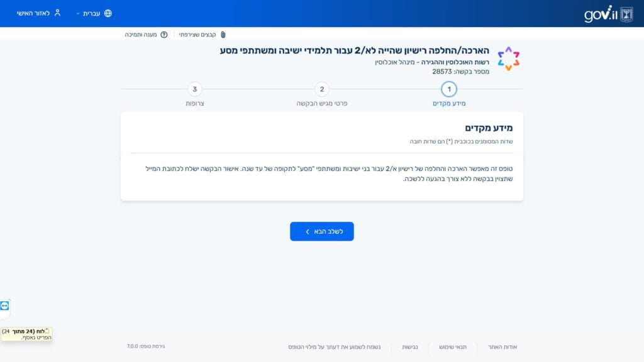
Task: Select step 1 circle in the progress bar
Action: click(x=449, y=89)
